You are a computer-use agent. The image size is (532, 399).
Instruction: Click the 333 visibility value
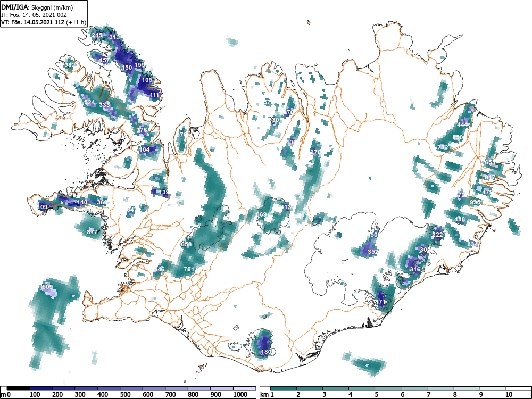104,104
